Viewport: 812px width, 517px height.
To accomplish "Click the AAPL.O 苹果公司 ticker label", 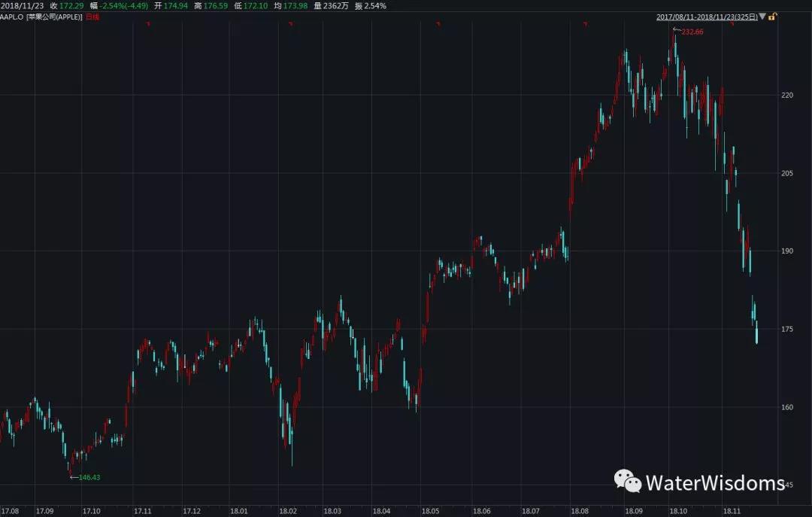I will point(41,17).
